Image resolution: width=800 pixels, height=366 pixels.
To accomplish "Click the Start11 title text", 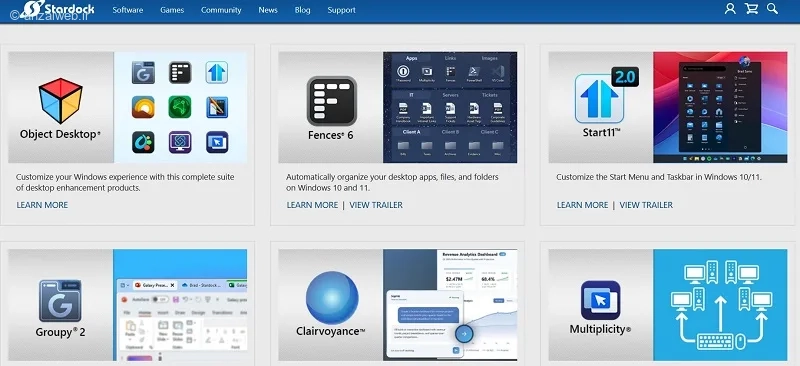I will coord(601,133).
